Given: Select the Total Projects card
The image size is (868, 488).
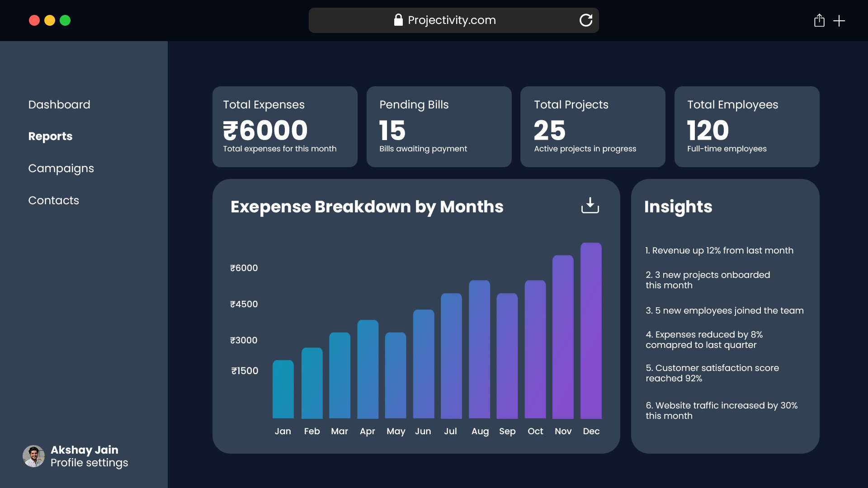Looking at the screenshot, I should coord(592,127).
